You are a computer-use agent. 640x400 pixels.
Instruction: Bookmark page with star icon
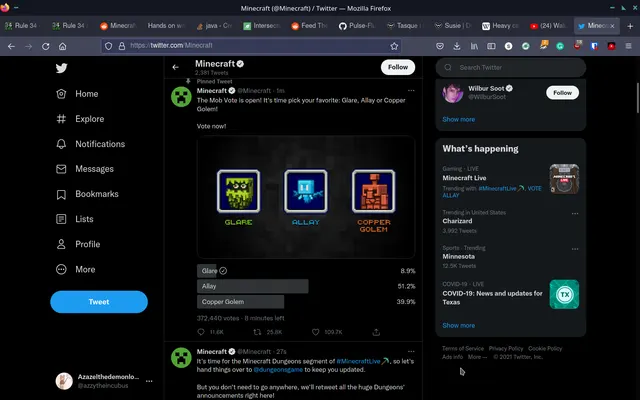pos(394,46)
